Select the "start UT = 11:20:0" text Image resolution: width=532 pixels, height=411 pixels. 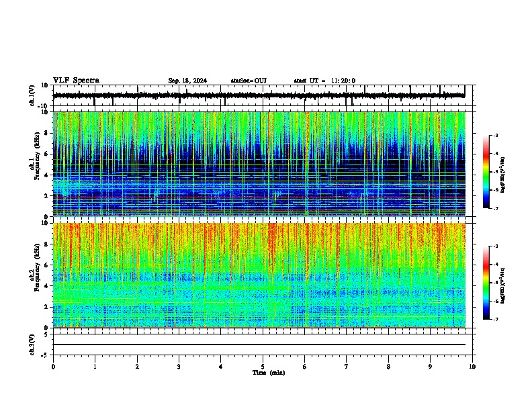point(324,81)
